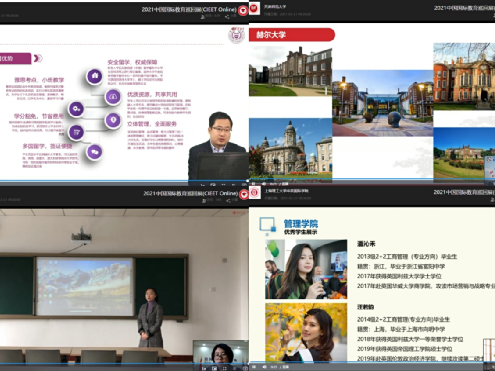This screenshot has height=371, width=495.
Task: Open the channel logo of the top-right player
Action: [x=254, y=9]
